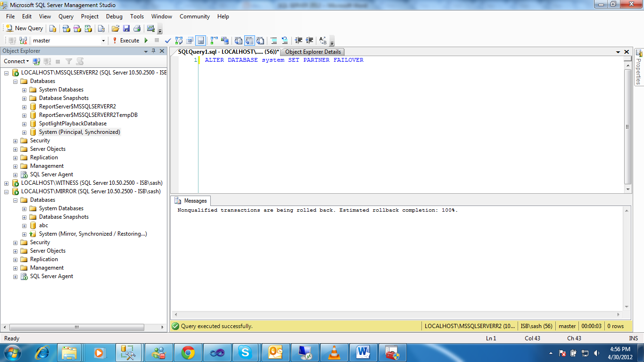The width and height of the screenshot is (644, 362).
Task: Save the current query file
Action: pyautogui.click(x=126, y=28)
